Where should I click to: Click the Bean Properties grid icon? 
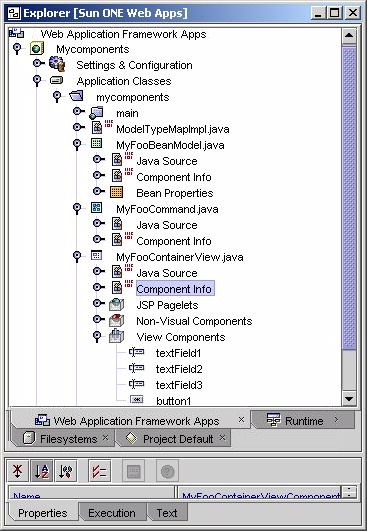116,192
